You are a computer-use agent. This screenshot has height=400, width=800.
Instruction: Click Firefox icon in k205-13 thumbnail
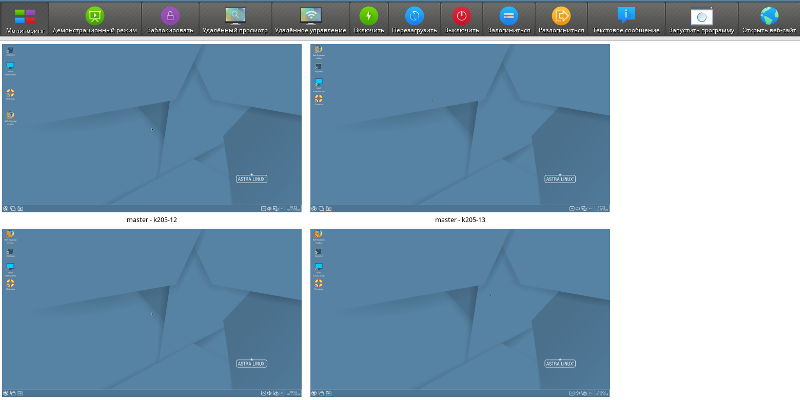point(318,49)
